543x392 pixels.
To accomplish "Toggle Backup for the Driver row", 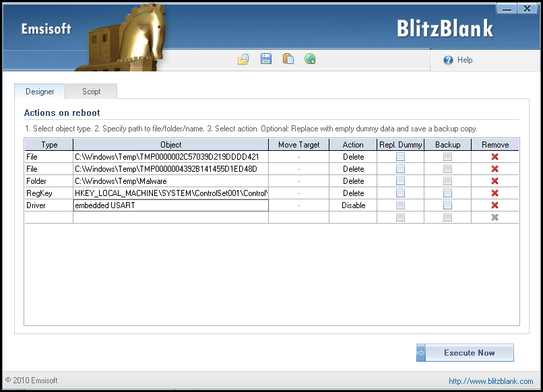I will [x=447, y=205].
